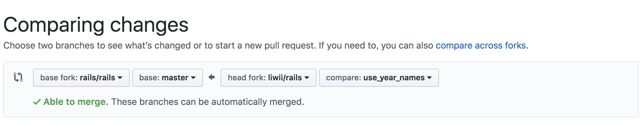
Task: Expand the compare: use_year_names branch selector
Action: [x=379, y=78]
